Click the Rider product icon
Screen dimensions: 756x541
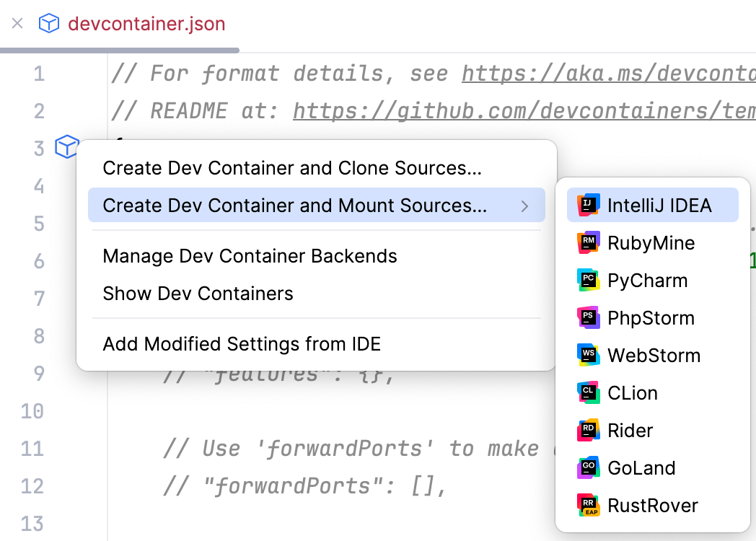(589, 431)
